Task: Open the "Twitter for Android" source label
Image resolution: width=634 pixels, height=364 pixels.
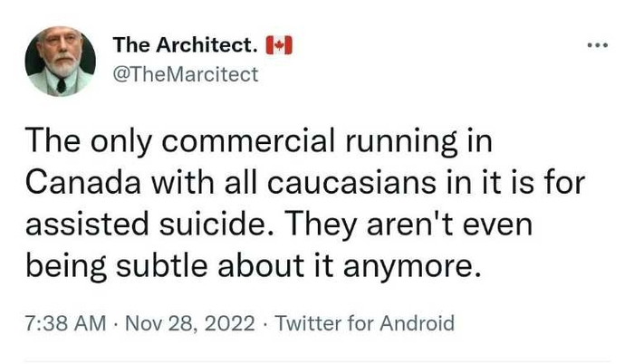Action: pos(363,322)
